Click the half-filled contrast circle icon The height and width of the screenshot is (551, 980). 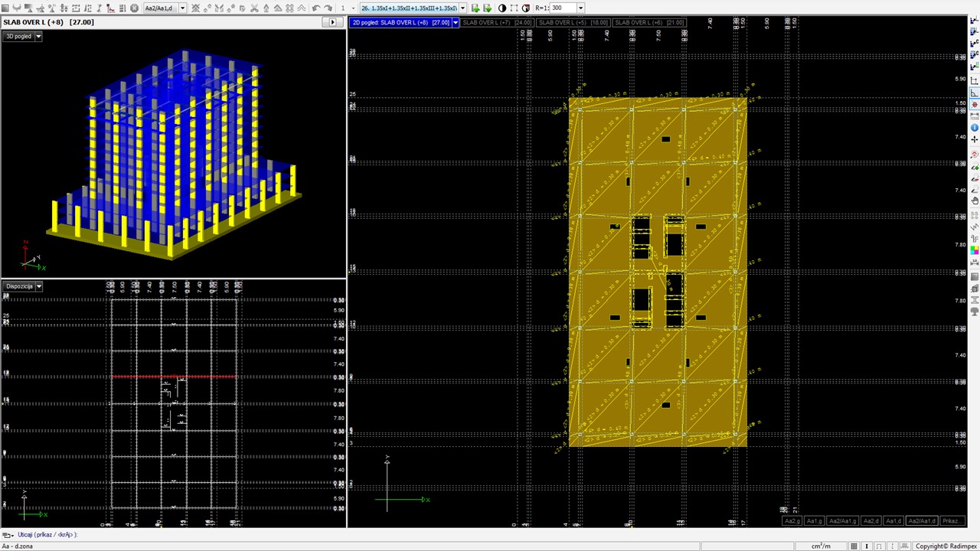(x=502, y=8)
